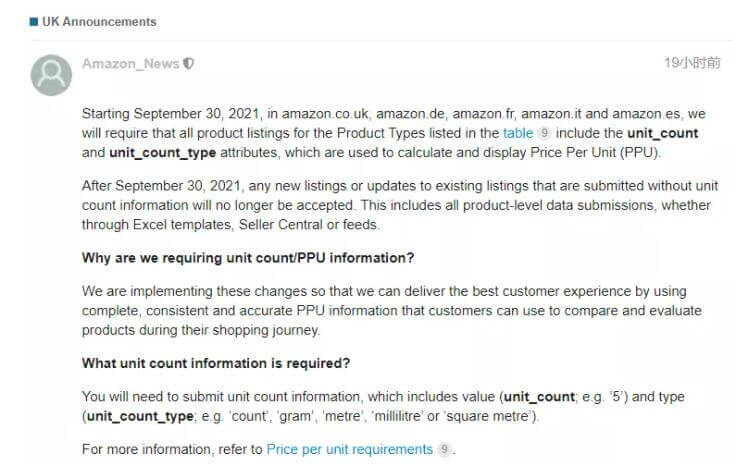This screenshot has width=751, height=470.
Task: Click the blue square category icon
Action: point(34,22)
